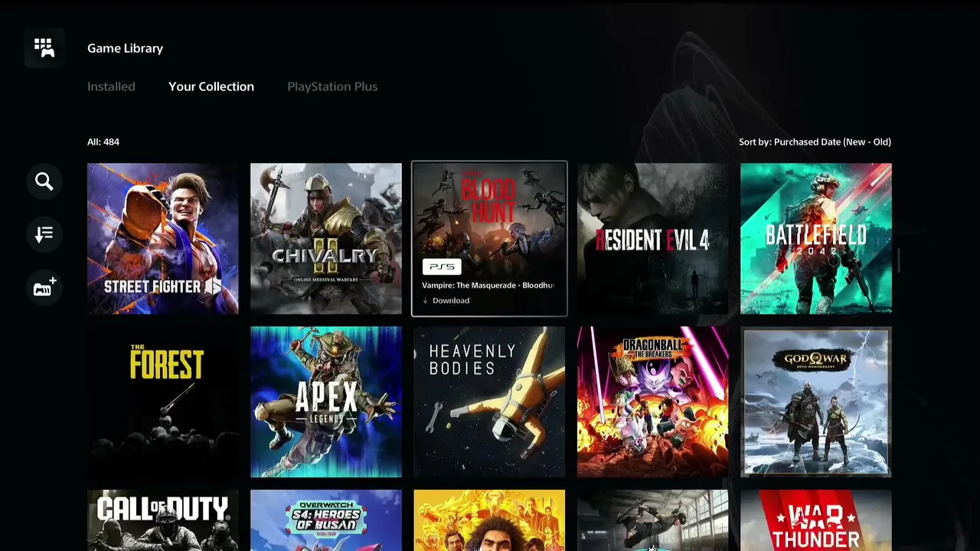
Task: Open the skateboarding game tile
Action: [x=653, y=520]
